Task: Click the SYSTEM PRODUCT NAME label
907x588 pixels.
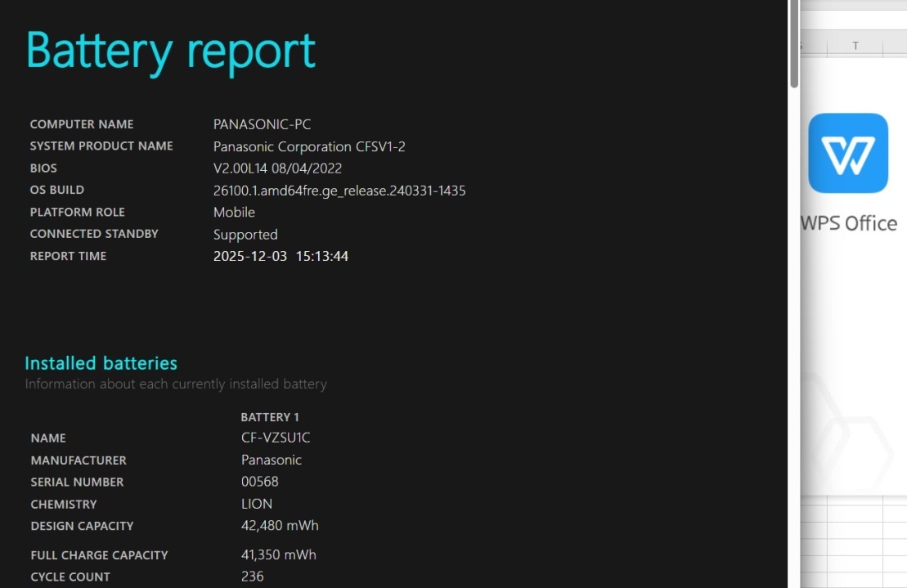Action: tap(101, 146)
